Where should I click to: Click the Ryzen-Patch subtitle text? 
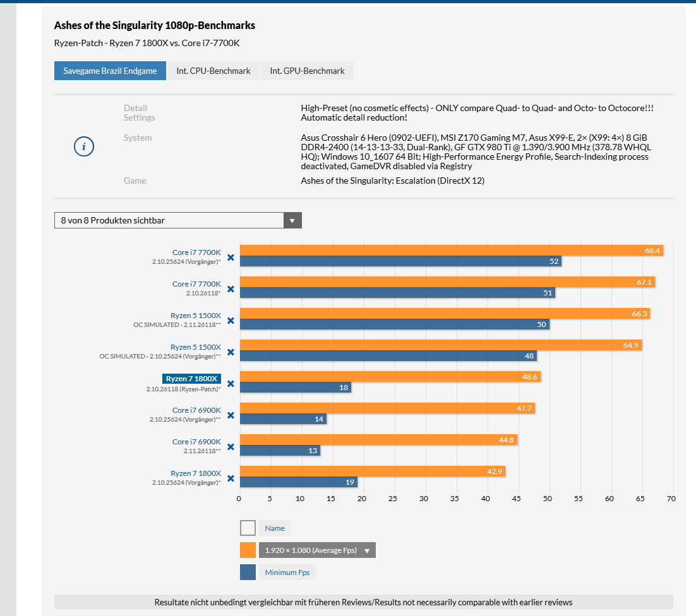click(x=147, y=43)
